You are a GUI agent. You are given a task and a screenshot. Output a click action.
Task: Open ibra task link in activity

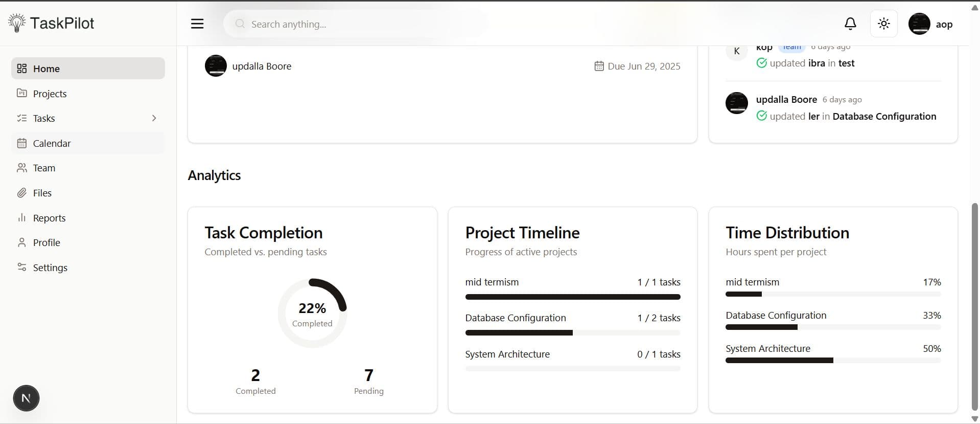(816, 63)
